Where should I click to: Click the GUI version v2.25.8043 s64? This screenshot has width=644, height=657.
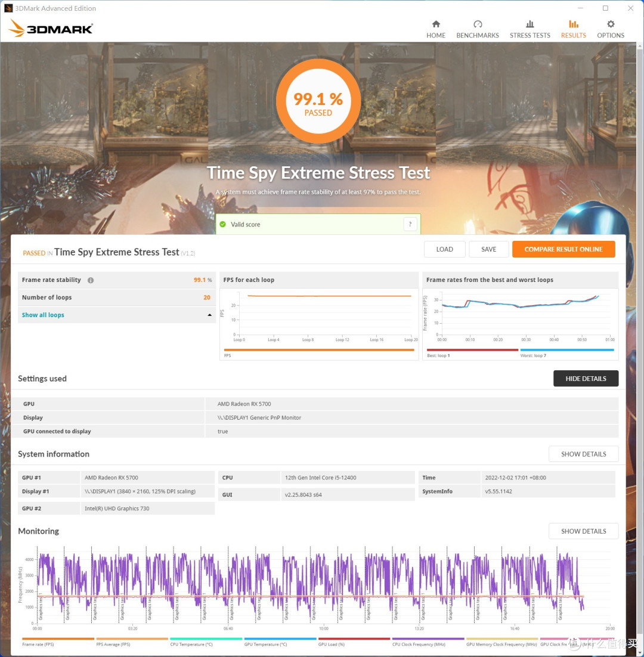tap(304, 494)
